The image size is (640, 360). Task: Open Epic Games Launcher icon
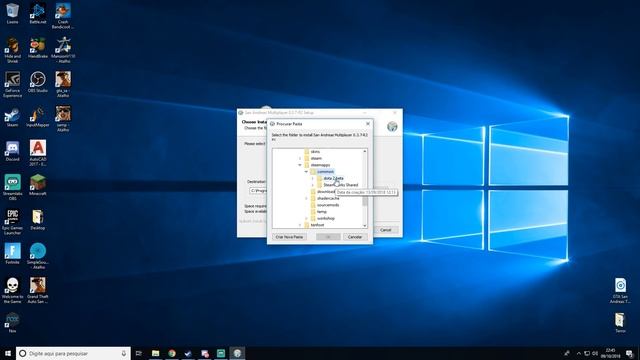[x=12, y=222]
